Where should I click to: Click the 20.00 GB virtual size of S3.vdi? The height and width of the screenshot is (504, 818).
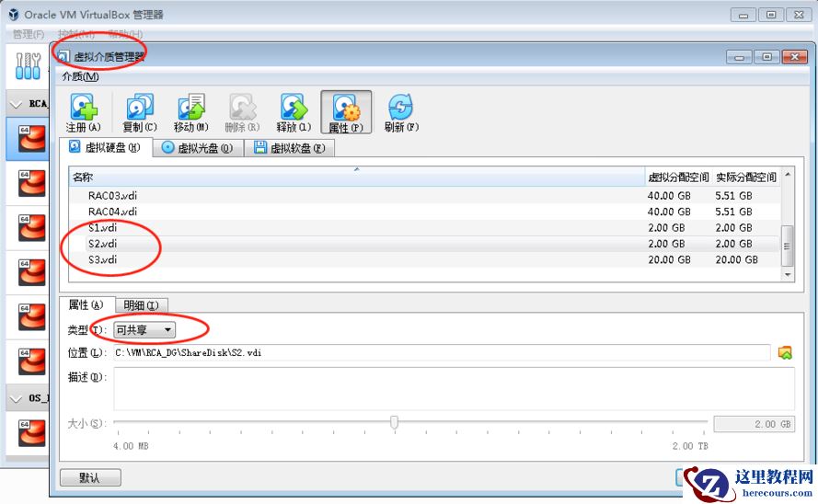[669, 259]
